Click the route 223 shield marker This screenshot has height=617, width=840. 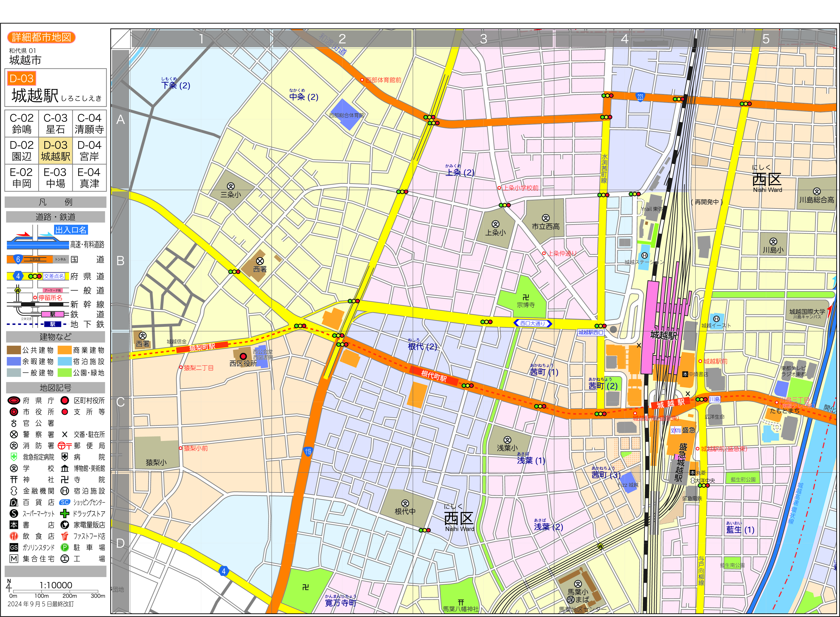pos(640,97)
